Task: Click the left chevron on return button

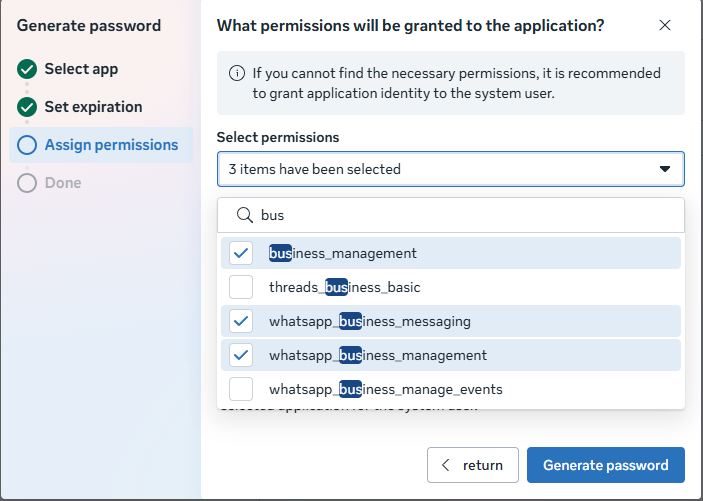Action: pyautogui.click(x=446, y=465)
